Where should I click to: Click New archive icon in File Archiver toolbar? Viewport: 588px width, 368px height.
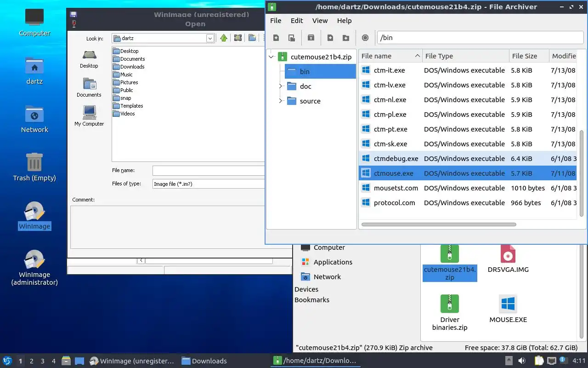click(x=276, y=38)
